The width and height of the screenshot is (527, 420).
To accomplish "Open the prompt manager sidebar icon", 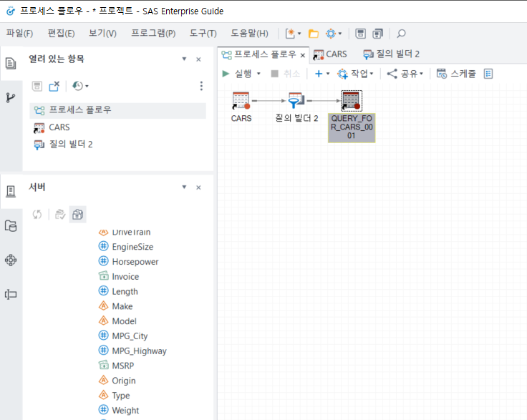I will point(11,295).
